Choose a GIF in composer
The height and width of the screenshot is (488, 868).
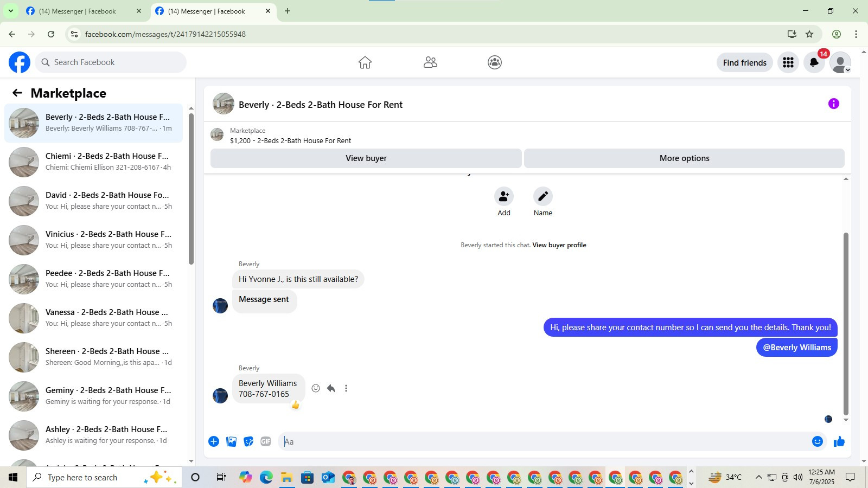coord(266,441)
